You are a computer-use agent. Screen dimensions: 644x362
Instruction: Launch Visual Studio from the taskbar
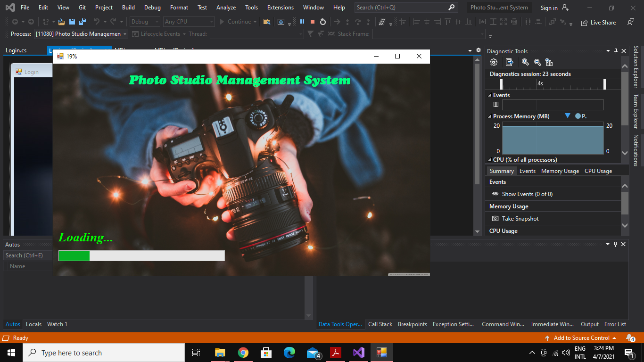pos(359,353)
